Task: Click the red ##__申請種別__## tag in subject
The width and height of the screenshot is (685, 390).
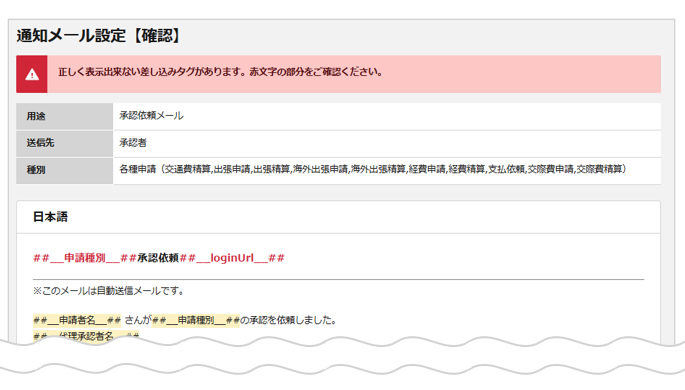Action: point(85,258)
